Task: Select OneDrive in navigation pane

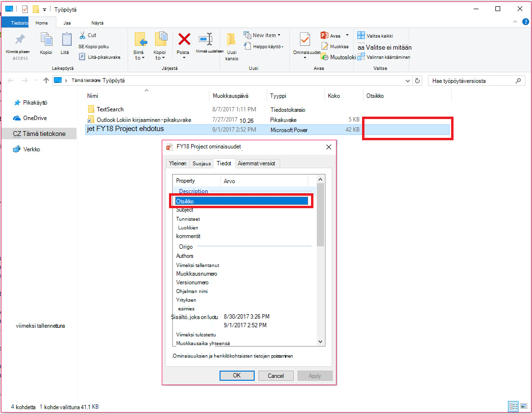Action: click(x=30, y=118)
